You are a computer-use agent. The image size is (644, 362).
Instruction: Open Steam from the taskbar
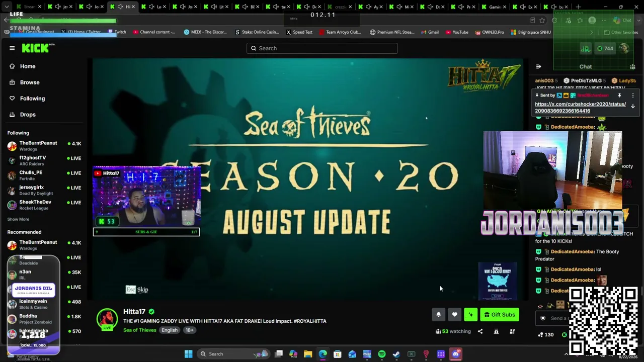click(396, 354)
